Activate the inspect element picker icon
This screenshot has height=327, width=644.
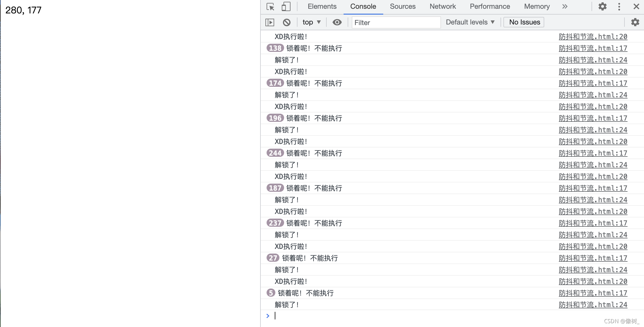pyautogui.click(x=270, y=6)
